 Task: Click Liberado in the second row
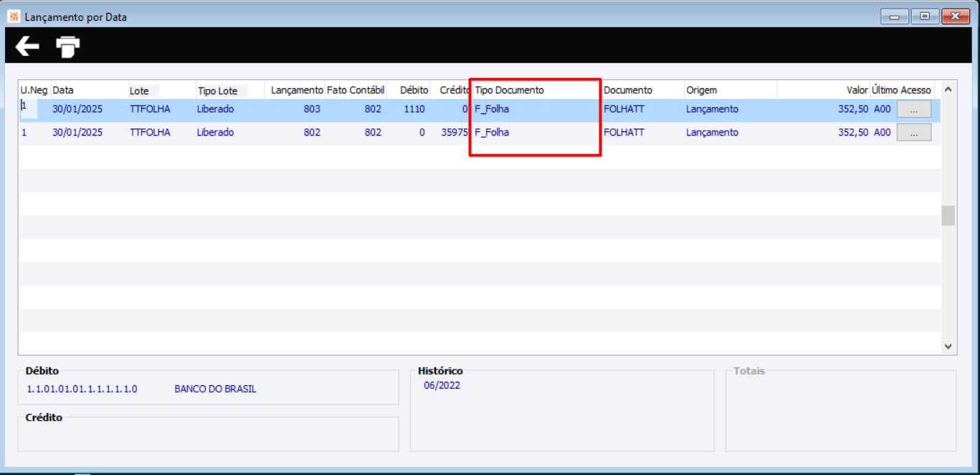(x=216, y=132)
